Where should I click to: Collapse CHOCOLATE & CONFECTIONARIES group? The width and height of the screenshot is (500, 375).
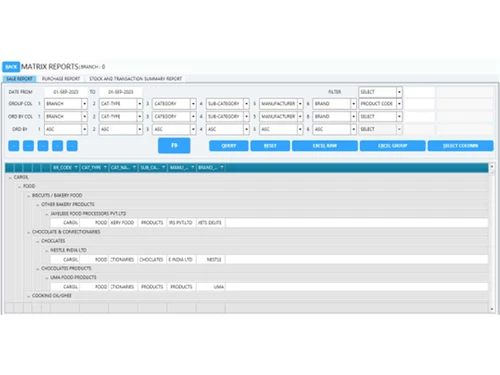coord(28,232)
